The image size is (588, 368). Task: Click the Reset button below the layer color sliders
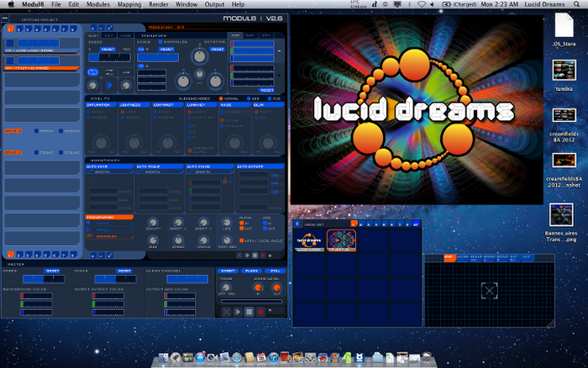[x=266, y=90]
